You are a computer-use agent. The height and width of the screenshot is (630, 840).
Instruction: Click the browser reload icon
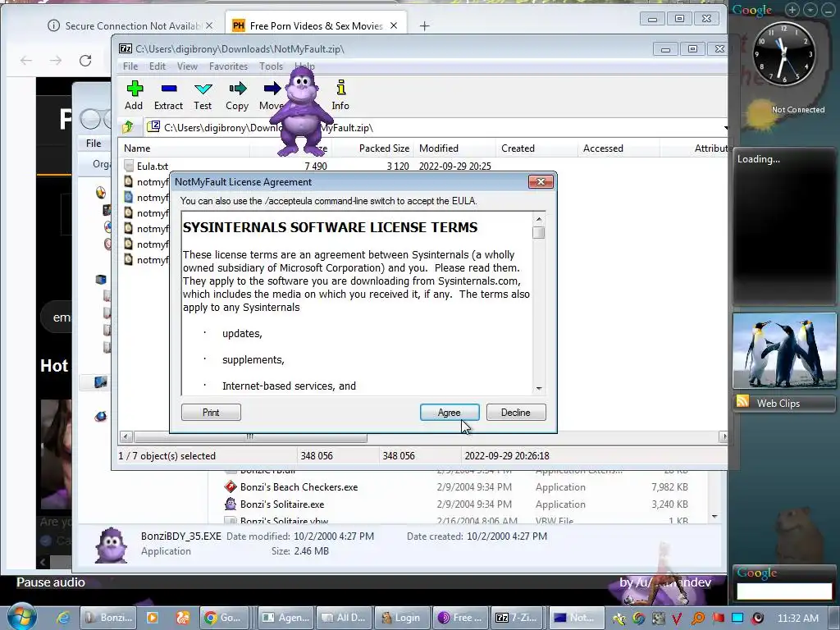point(85,61)
